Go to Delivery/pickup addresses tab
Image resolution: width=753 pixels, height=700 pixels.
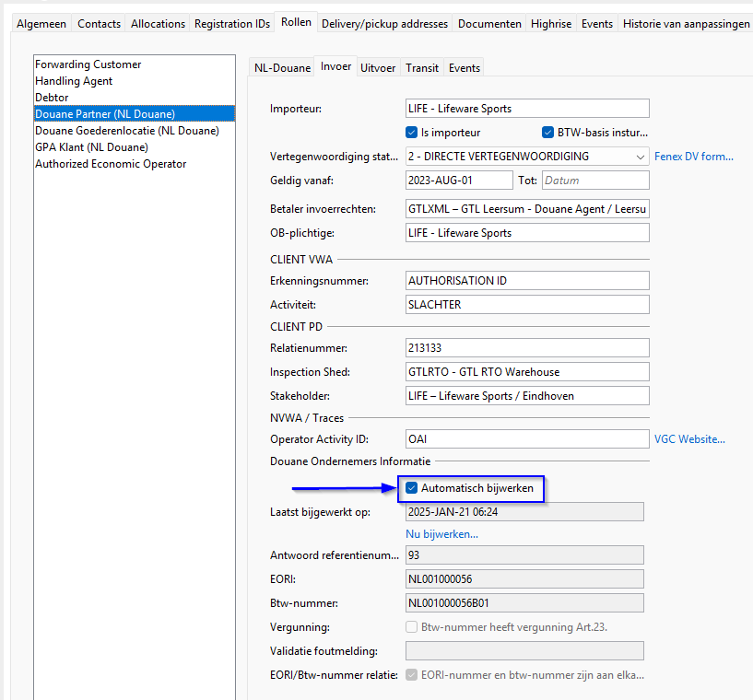click(384, 24)
